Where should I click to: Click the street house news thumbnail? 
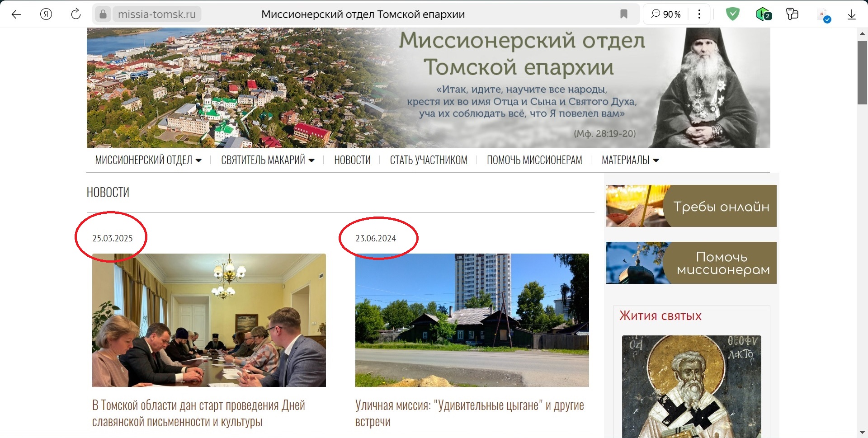pos(472,320)
